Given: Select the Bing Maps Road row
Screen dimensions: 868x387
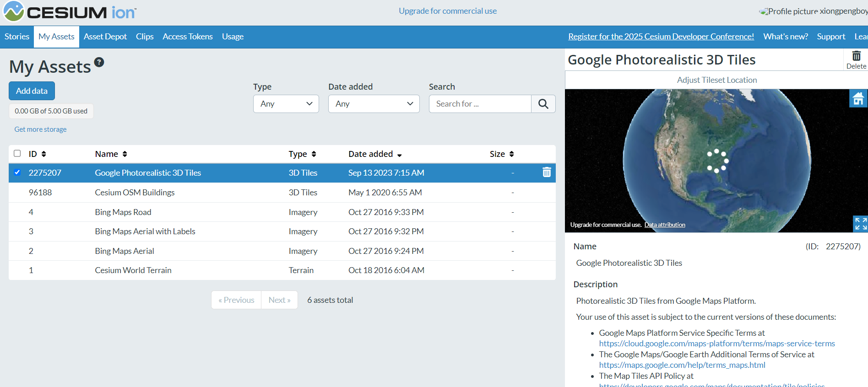Looking at the screenshot, I should tap(282, 212).
